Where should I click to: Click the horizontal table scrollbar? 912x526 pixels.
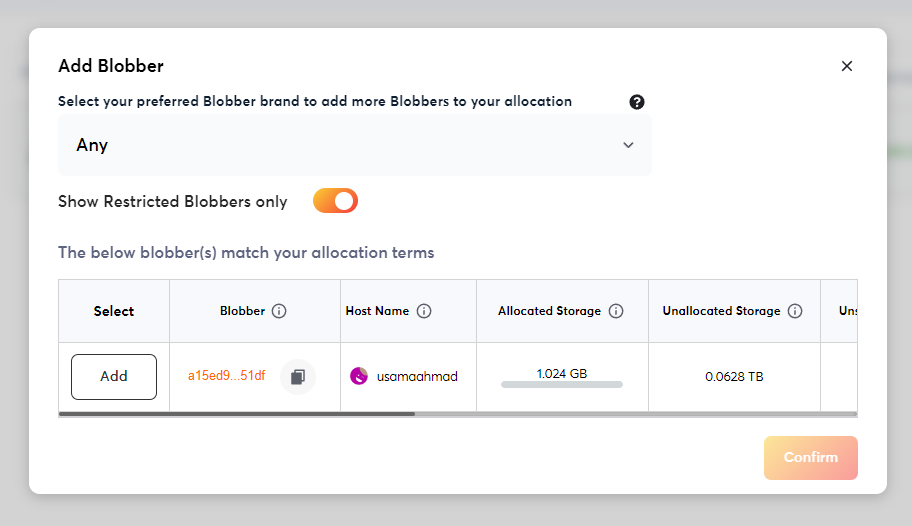click(x=237, y=414)
